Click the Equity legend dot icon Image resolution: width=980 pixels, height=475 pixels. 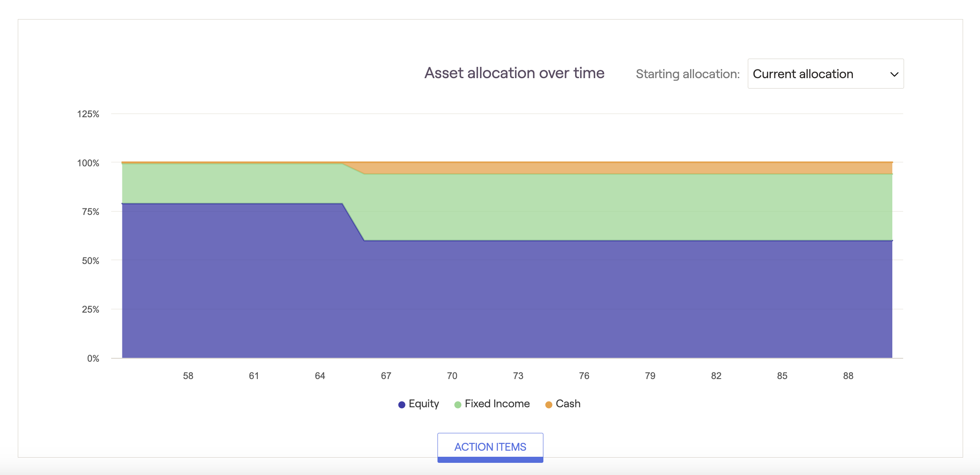point(401,405)
